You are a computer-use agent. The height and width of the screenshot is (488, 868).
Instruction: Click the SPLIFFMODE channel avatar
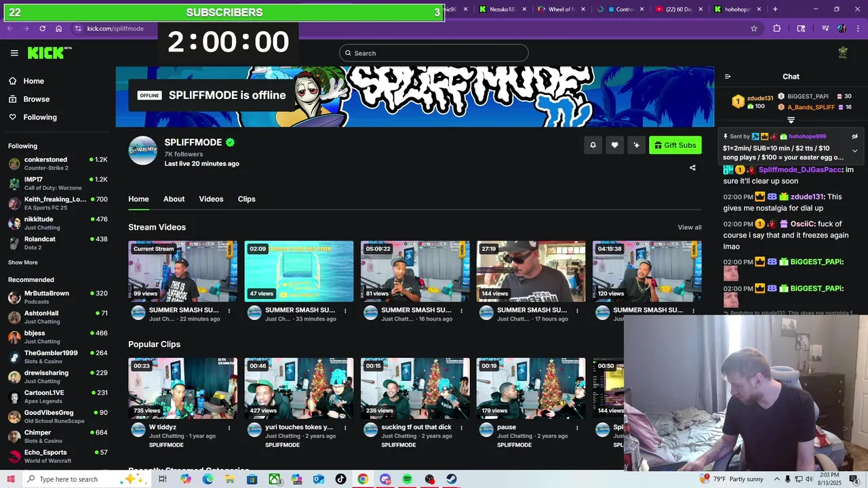(x=143, y=150)
